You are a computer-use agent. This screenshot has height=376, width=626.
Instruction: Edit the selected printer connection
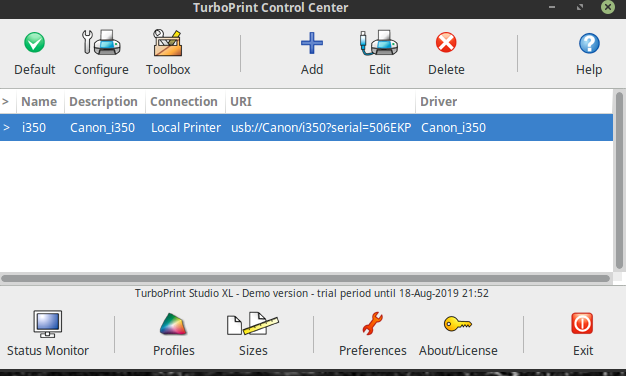tap(379, 53)
